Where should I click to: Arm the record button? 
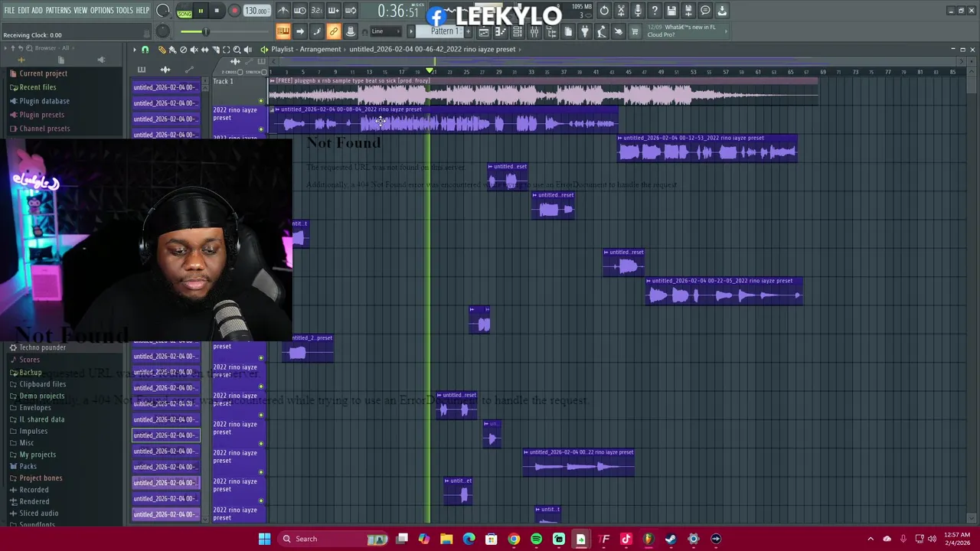click(234, 11)
